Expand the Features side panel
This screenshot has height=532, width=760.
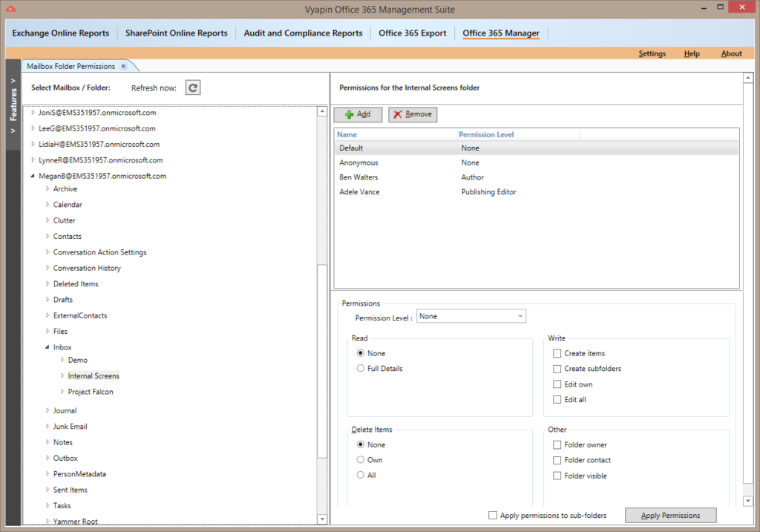coord(13,105)
